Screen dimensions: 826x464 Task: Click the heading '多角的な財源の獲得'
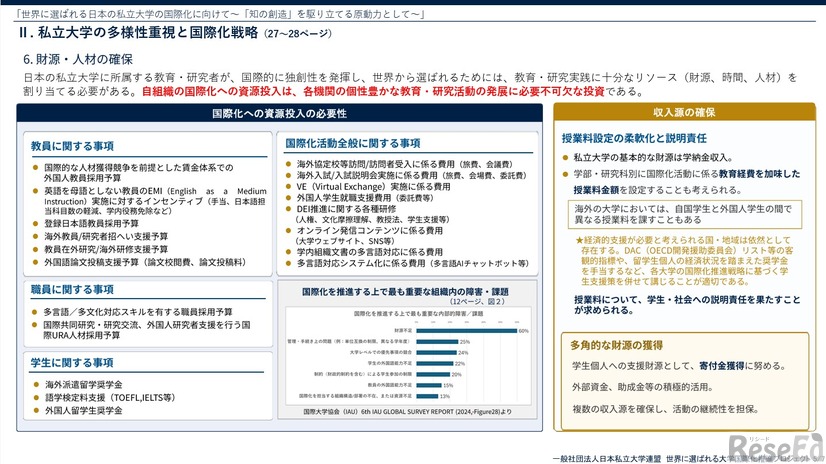pos(616,345)
